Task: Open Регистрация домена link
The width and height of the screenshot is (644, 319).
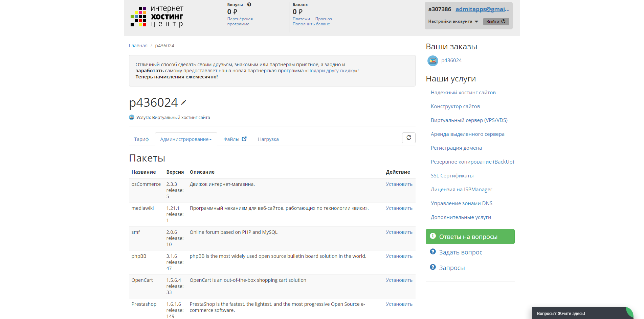Action: (x=456, y=148)
